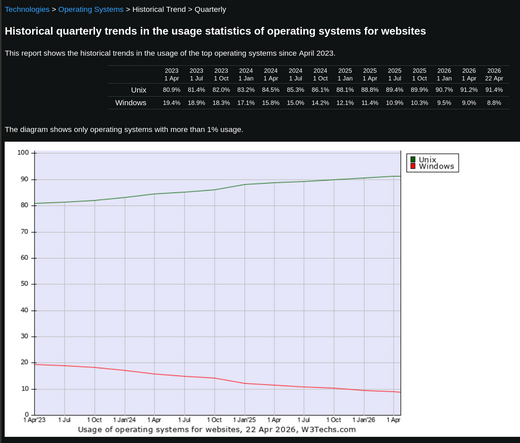Click the Unix value 88.8%
Image resolution: width=520 pixels, height=443 pixels.
[370, 90]
